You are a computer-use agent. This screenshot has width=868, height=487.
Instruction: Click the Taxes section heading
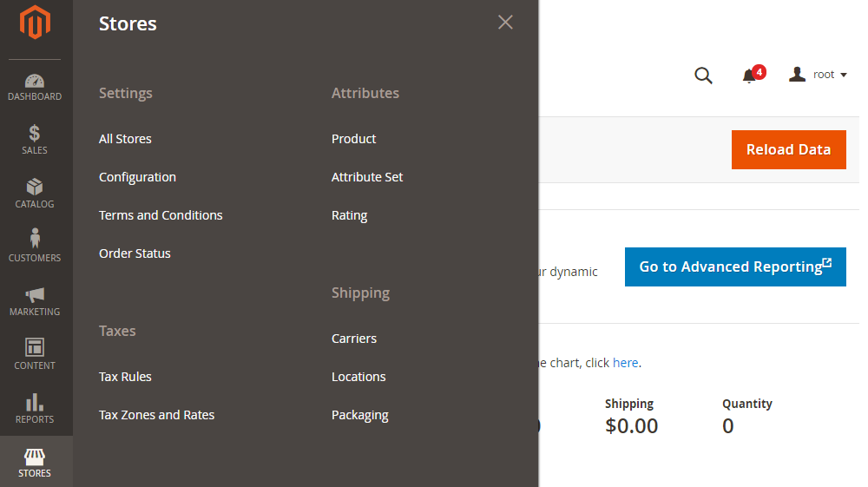[x=117, y=331]
